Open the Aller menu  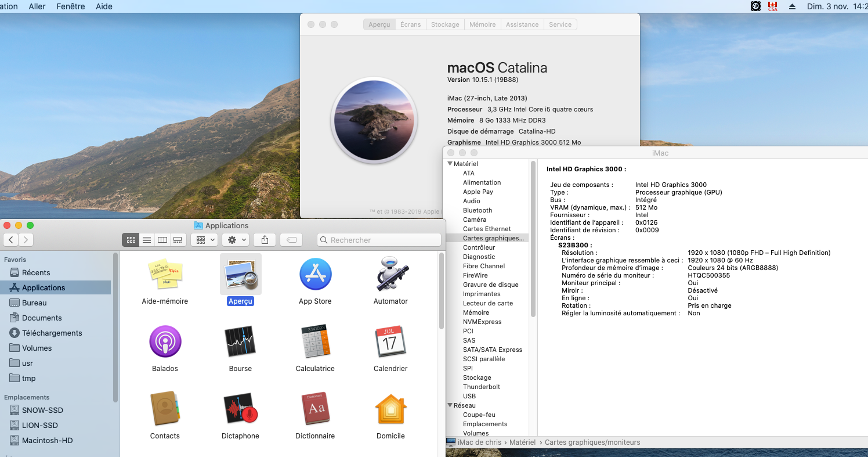tap(37, 6)
